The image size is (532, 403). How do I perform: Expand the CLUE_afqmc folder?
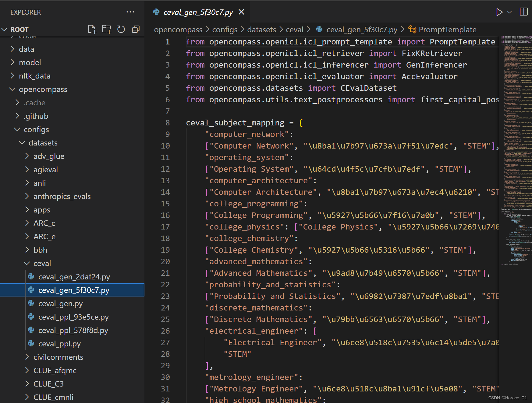[x=55, y=370]
